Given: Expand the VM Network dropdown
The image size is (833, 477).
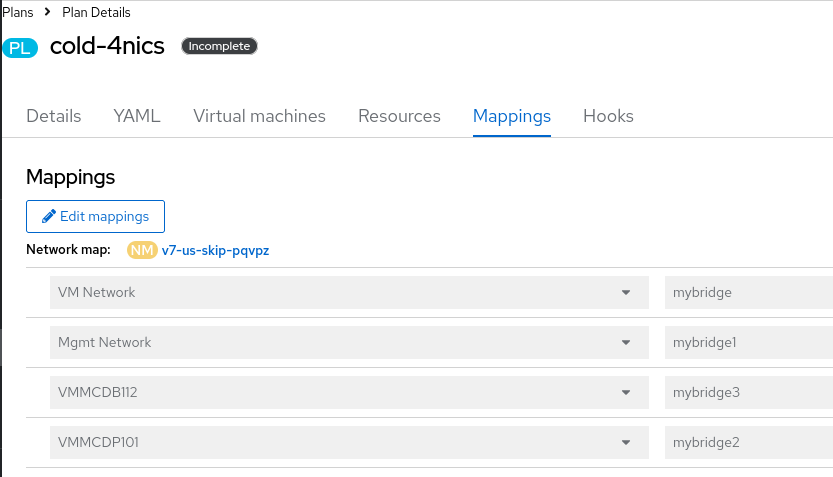Looking at the screenshot, I should (626, 293).
